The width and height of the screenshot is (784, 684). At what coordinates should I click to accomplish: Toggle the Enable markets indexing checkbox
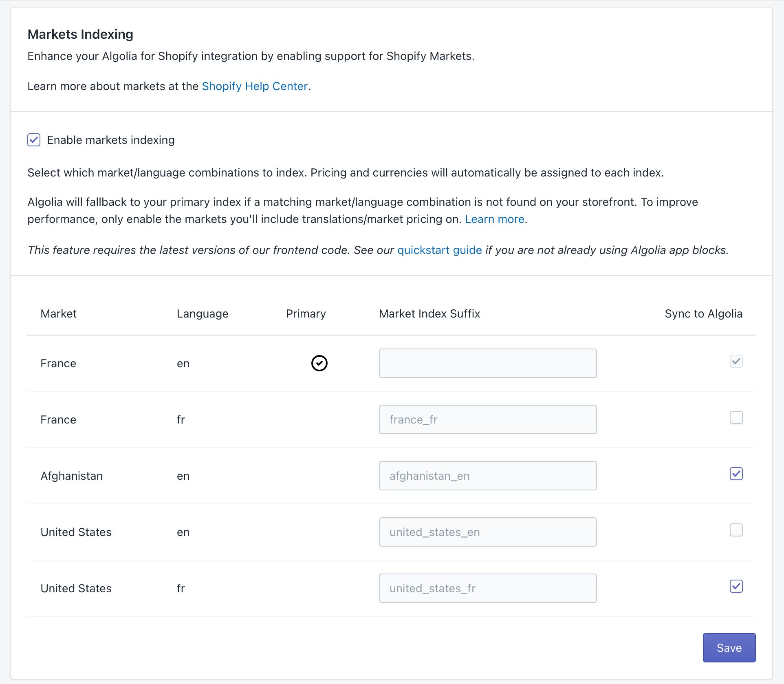(x=34, y=140)
